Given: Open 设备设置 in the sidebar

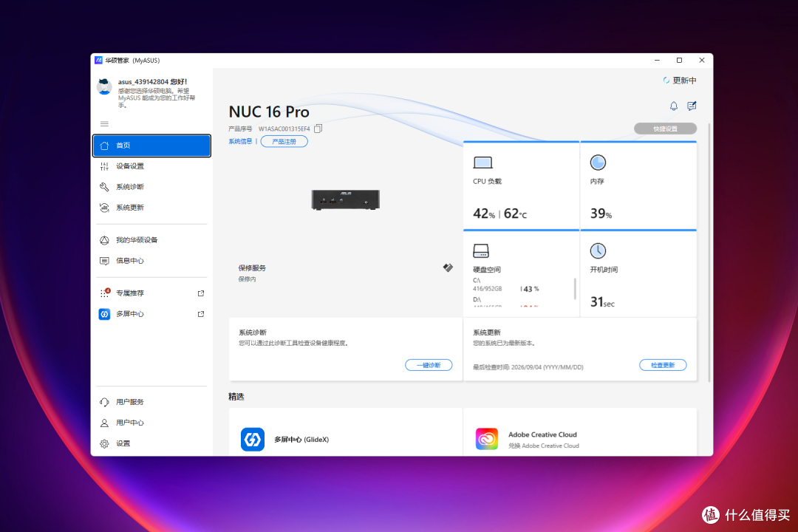Looking at the screenshot, I should (151, 166).
